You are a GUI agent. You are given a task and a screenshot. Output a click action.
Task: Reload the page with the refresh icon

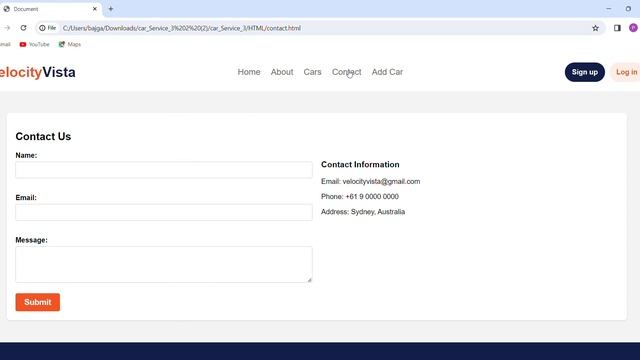(23, 28)
